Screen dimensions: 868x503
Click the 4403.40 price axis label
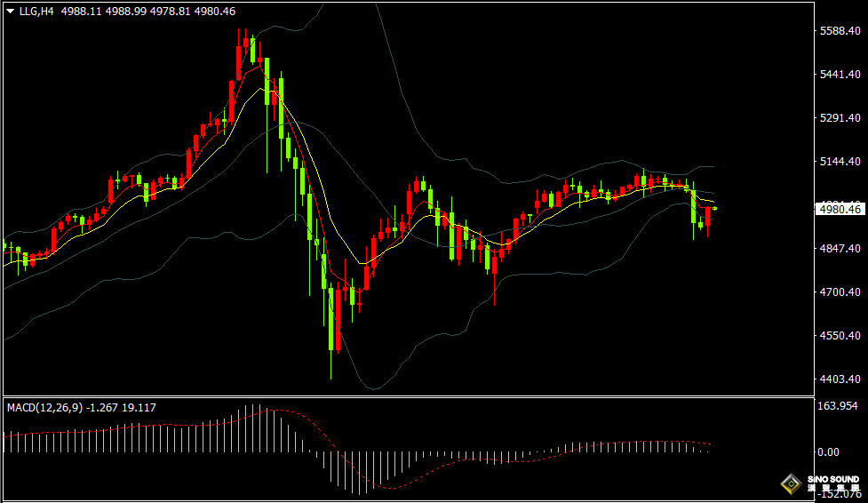pos(840,379)
